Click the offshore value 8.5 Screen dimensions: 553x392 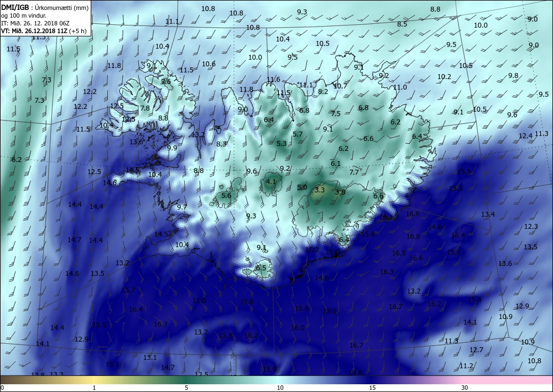tap(402, 24)
